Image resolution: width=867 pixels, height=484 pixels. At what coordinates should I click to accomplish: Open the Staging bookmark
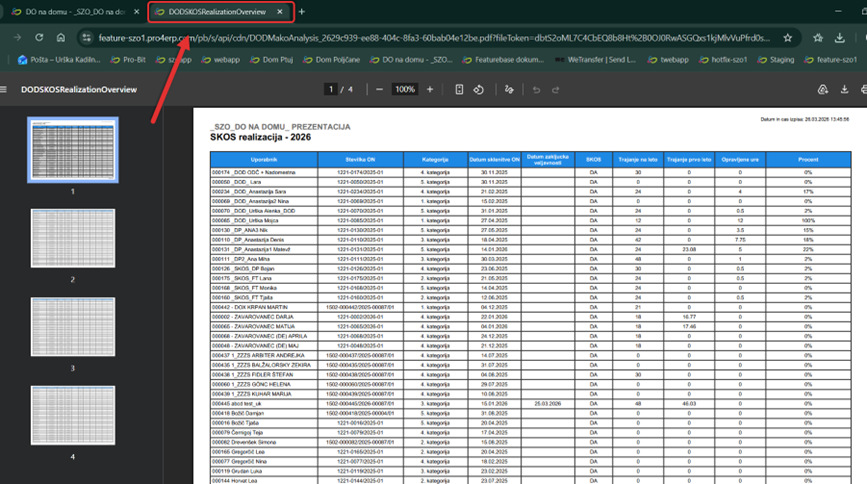click(x=776, y=60)
